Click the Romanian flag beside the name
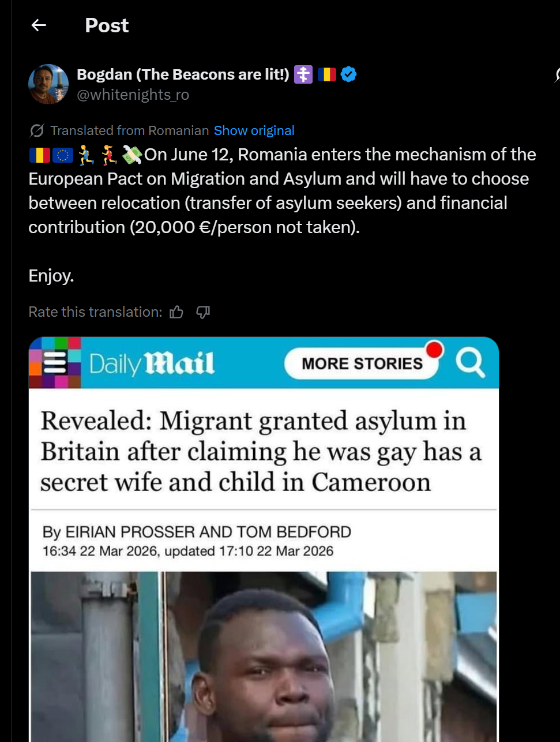Image resolution: width=560 pixels, height=742 pixels. [327, 74]
